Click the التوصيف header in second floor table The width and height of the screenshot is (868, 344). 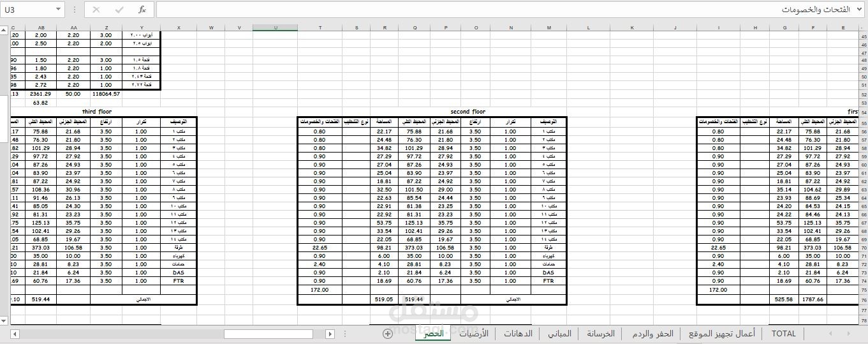click(548, 121)
